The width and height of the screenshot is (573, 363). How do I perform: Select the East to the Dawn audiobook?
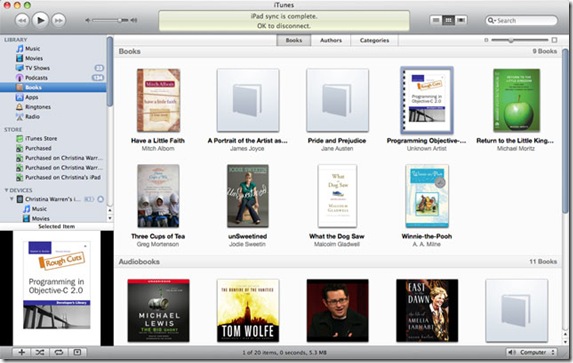coord(427,311)
